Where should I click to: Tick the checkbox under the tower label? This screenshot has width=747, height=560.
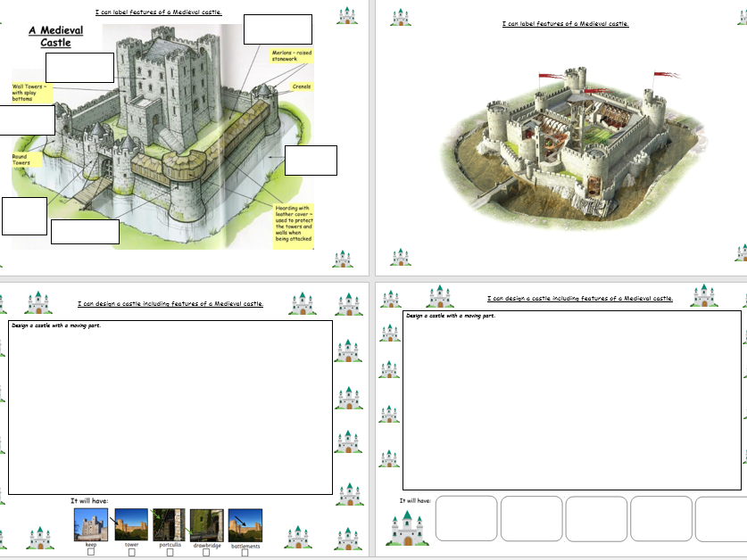pyautogui.click(x=132, y=552)
